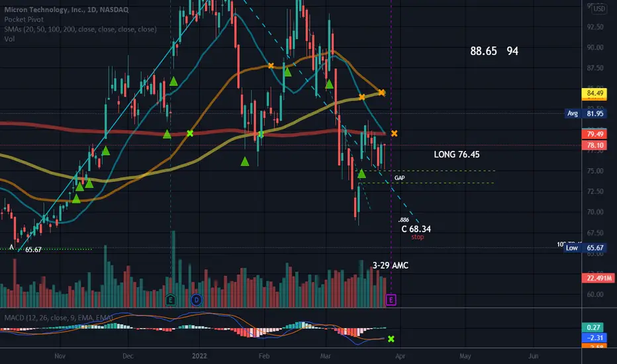This screenshot has width=617, height=364.
Task: Select the '88.65' target text annotation
Action: (x=483, y=51)
